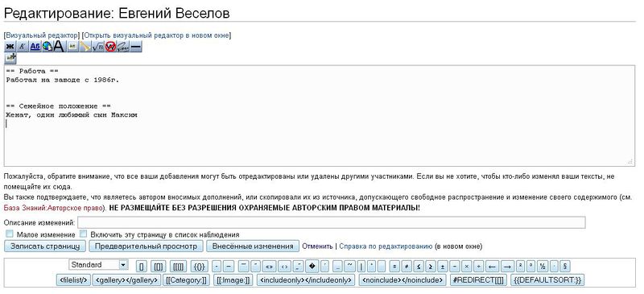Image resolution: width=644 pixels, height=294 pixels.
Task: Insert the degree ° symbol
Action: (x=531, y=267)
